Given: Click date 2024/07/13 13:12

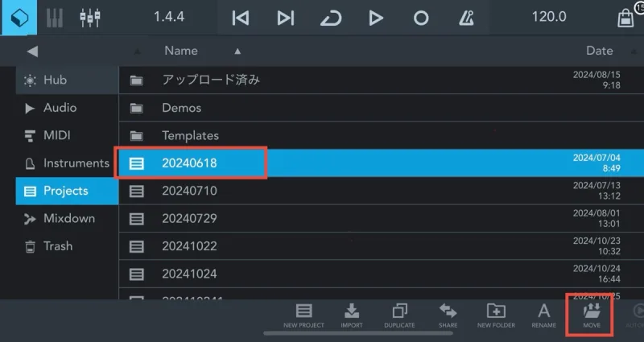Looking at the screenshot, I should click(597, 191).
